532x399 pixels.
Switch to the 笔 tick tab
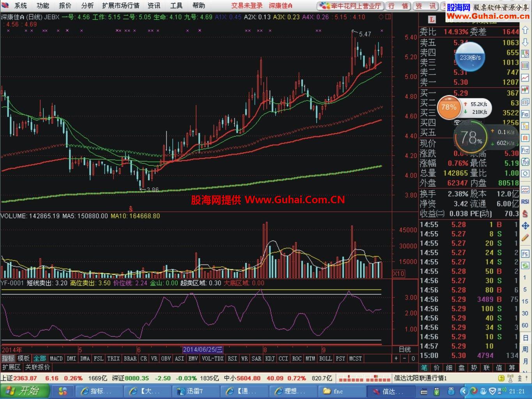(424, 367)
